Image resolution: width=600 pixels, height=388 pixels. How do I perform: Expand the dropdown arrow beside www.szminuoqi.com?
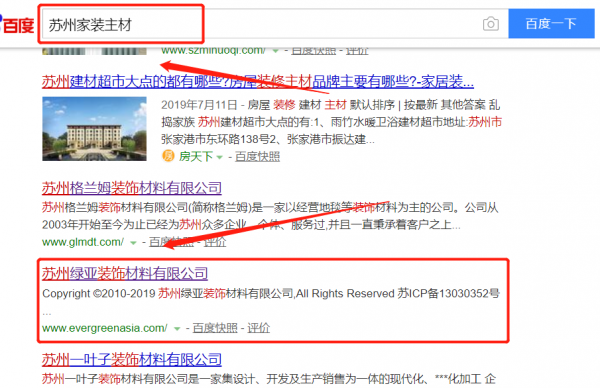(x=275, y=51)
